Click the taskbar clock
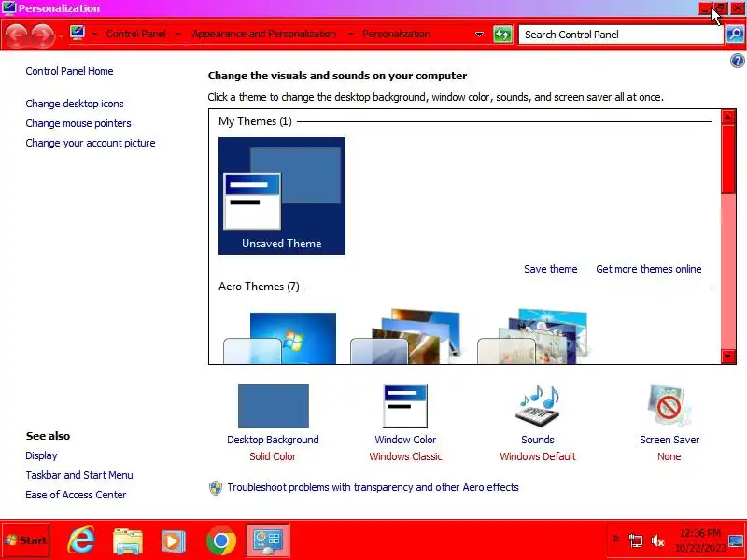 699,540
